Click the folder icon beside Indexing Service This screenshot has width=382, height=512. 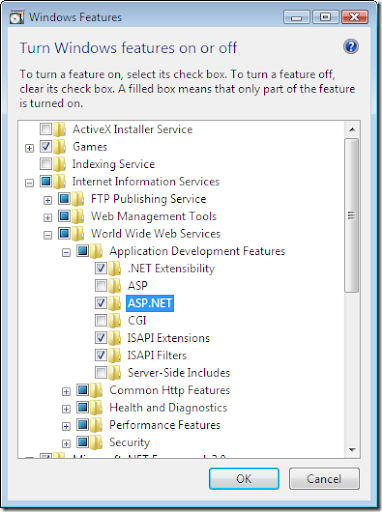(60, 164)
